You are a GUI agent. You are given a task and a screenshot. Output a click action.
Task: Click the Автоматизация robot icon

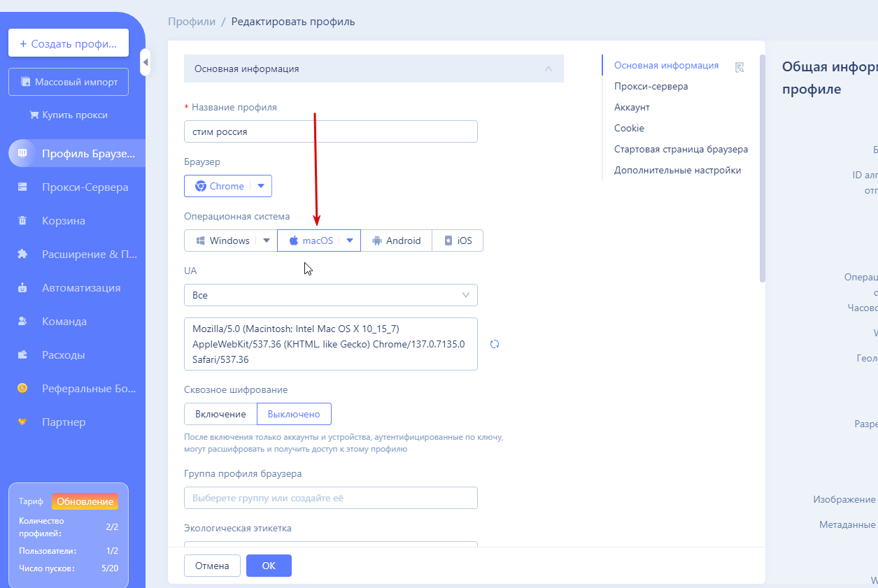click(22, 288)
